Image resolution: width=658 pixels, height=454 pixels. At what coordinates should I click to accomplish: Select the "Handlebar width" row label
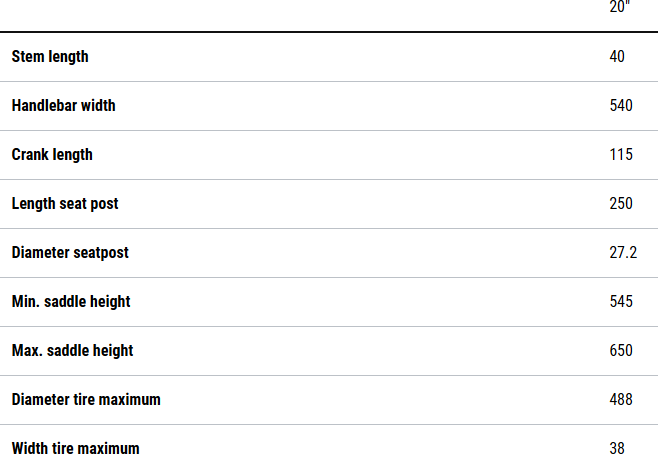[63, 106]
